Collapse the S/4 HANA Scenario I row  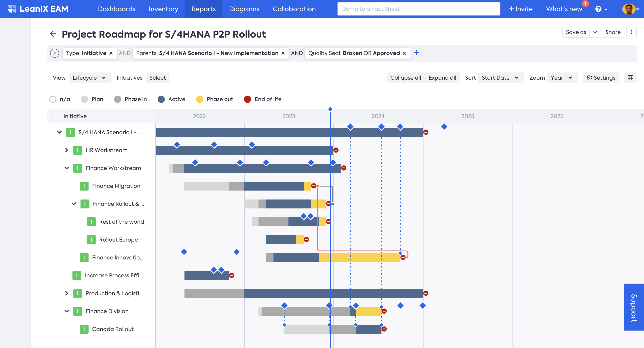point(59,132)
